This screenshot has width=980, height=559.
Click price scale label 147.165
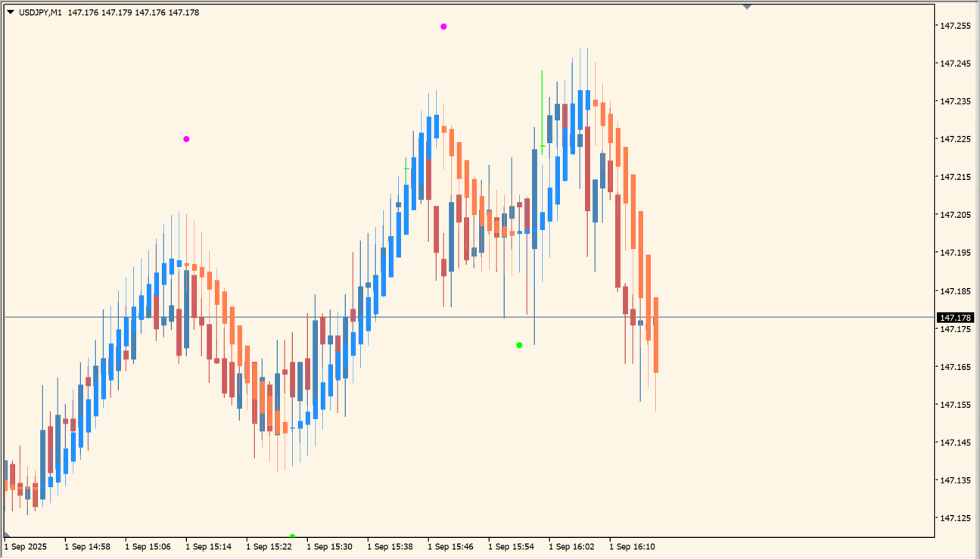(955, 367)
